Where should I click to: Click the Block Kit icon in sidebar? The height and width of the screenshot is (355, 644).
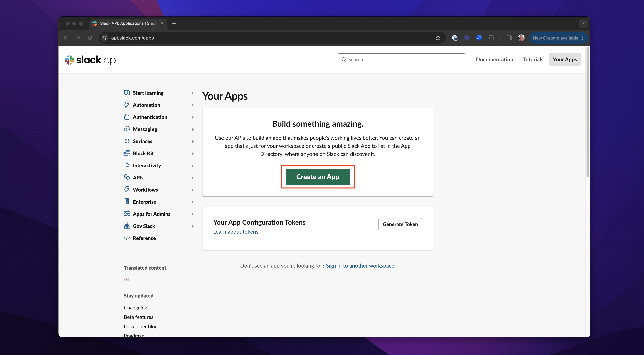pos(127,153)
